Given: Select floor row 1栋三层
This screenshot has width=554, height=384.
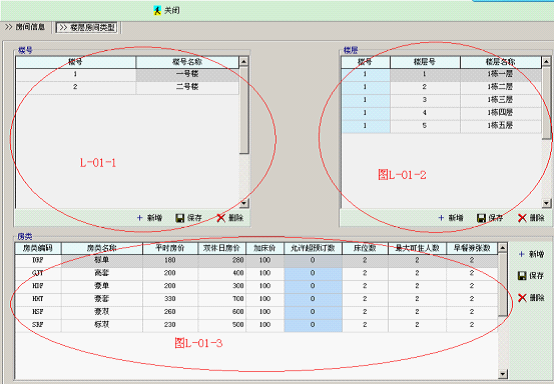Looking at the screenshot, I should (441, 100).
